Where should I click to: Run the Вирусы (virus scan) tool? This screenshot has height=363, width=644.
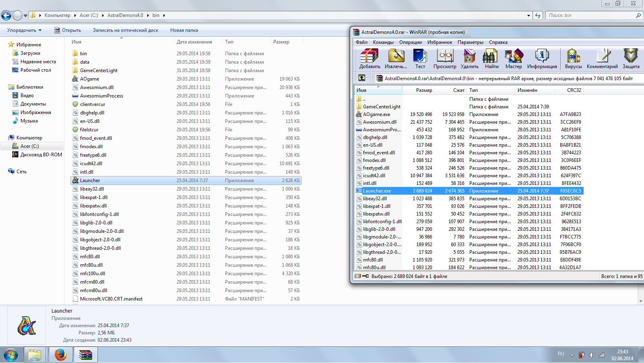tap(573, 59)
